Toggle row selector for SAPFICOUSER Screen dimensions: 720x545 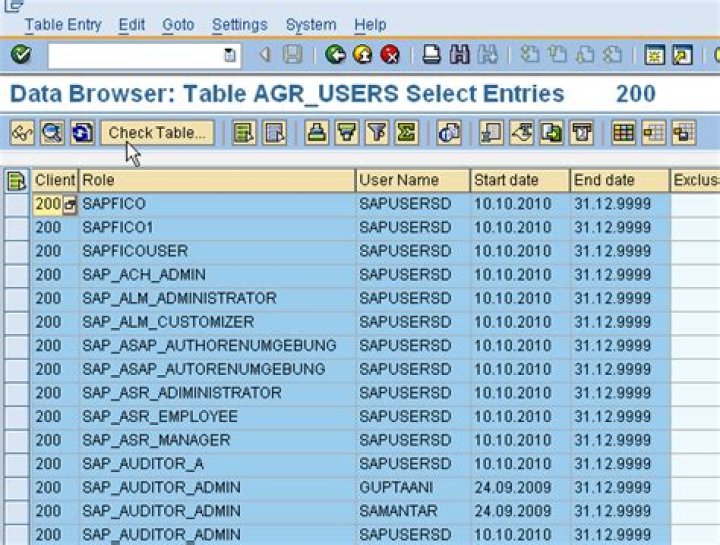[x=17, y=251]
